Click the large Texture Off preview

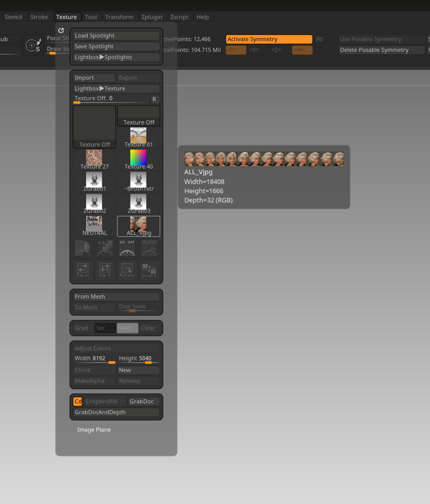click(x=95, y=127)
